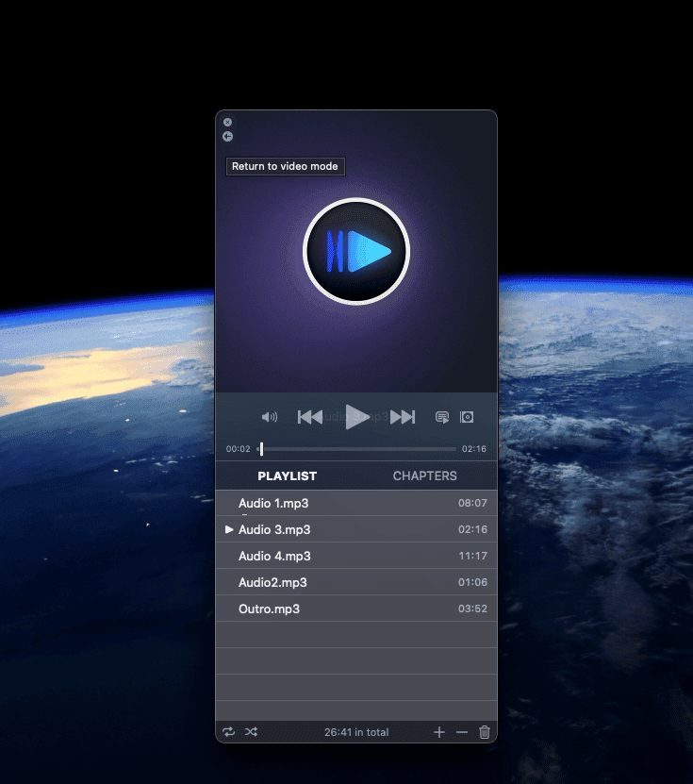This screenshot has width=693, height=784.
Task: Skip to the next track
Action: [x=403, y=417]
